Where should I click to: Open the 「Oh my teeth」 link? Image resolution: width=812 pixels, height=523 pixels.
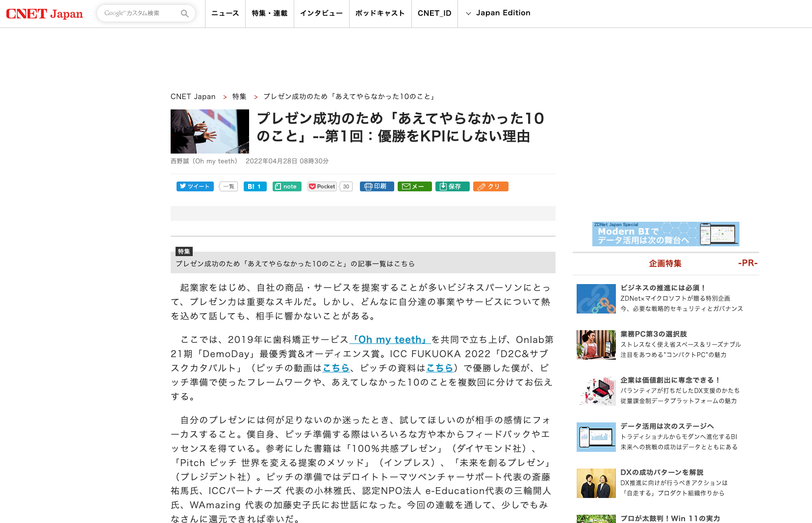click(390, 339)
